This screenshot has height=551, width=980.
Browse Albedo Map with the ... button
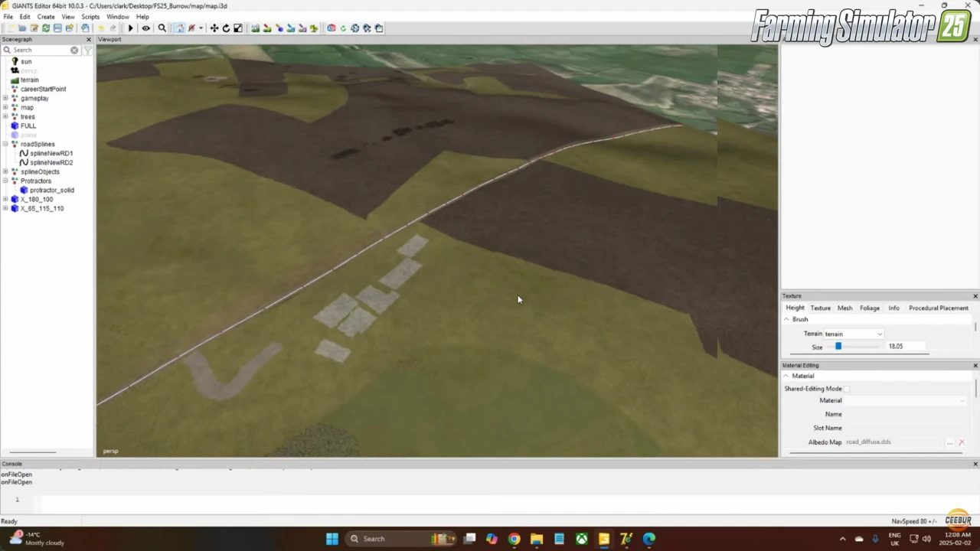[x=950, y=442]
